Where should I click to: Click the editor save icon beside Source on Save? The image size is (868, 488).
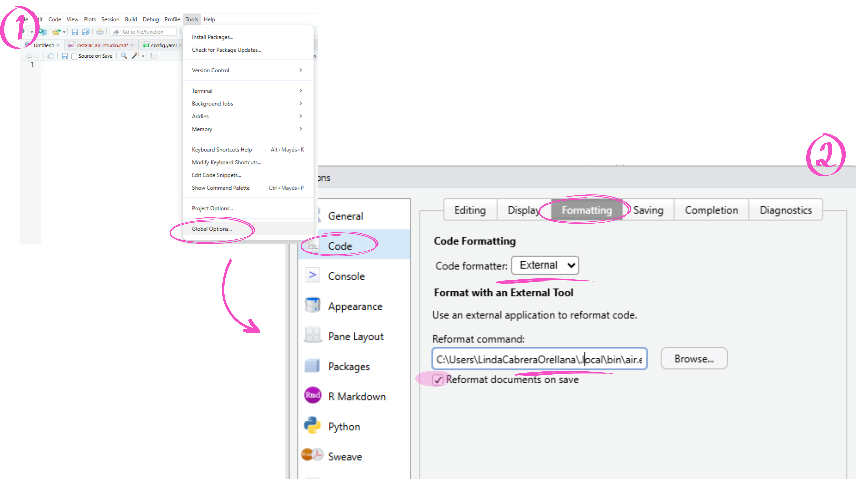(64, 56)
